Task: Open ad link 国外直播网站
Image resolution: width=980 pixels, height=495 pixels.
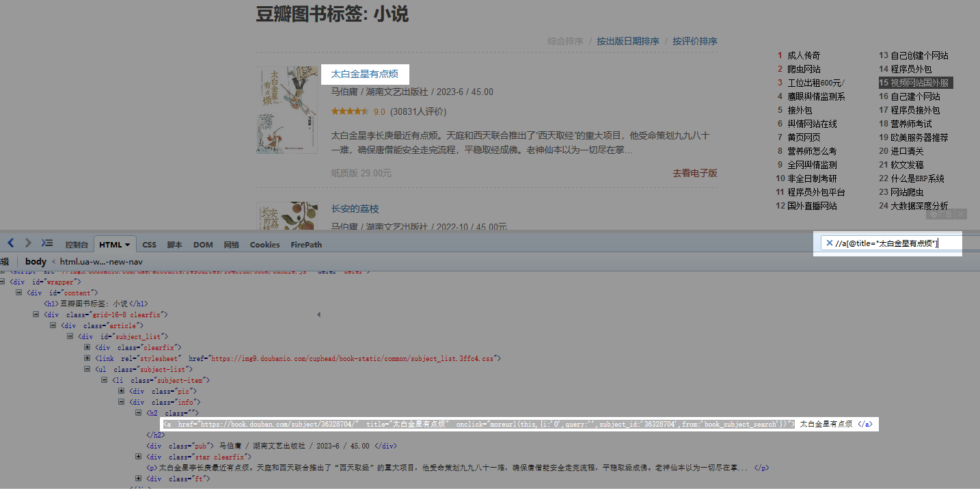Action: coord(812,206)
